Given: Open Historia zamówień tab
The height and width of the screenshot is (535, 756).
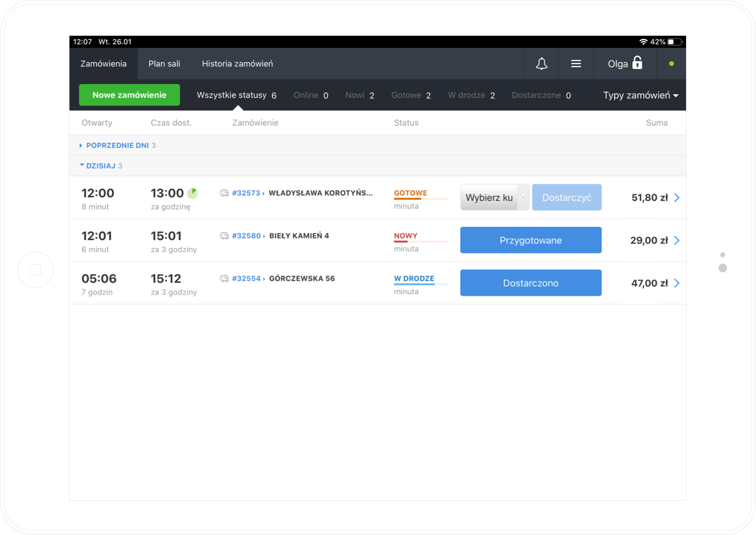Looking at the screenshot, I should (x=238, y=64).
